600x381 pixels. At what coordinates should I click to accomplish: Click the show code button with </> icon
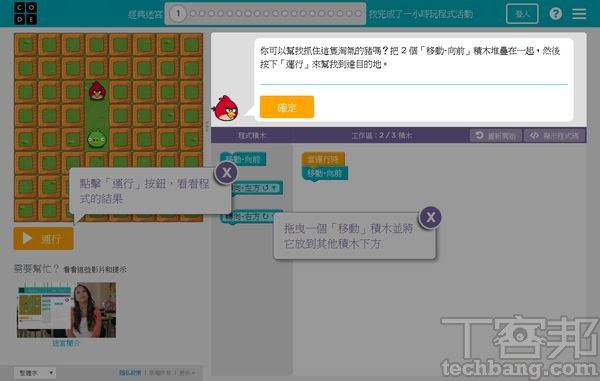click(554, 135)
